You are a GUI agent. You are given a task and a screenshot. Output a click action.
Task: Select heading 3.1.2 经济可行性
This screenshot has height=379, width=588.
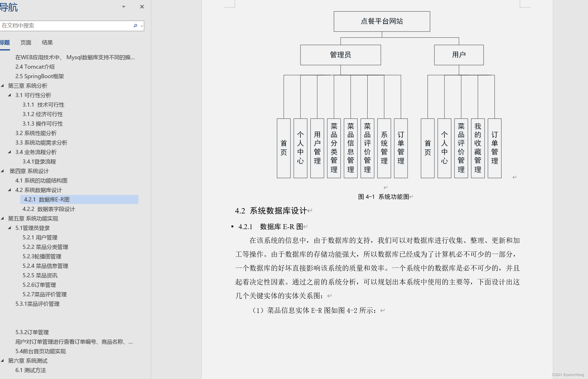tap(43, 114)
